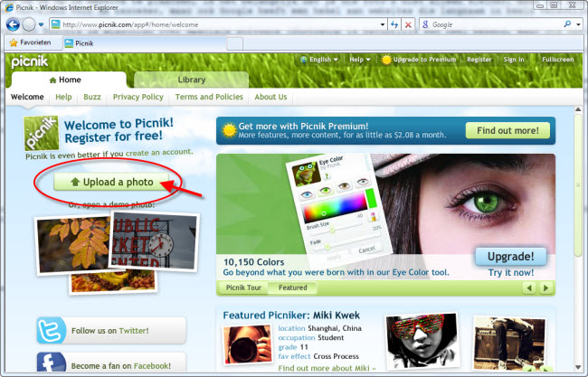
Task: Open the girl with colorful glasses photo
Action: pyautogui.click(x=422, y=342)
